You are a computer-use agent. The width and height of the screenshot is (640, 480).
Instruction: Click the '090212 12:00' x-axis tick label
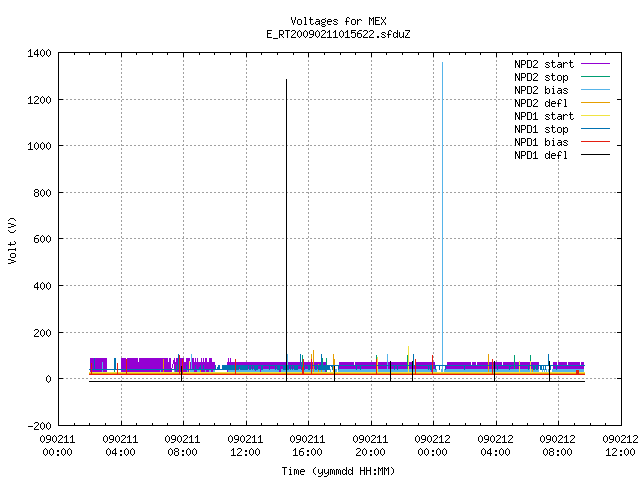point(620,446)
